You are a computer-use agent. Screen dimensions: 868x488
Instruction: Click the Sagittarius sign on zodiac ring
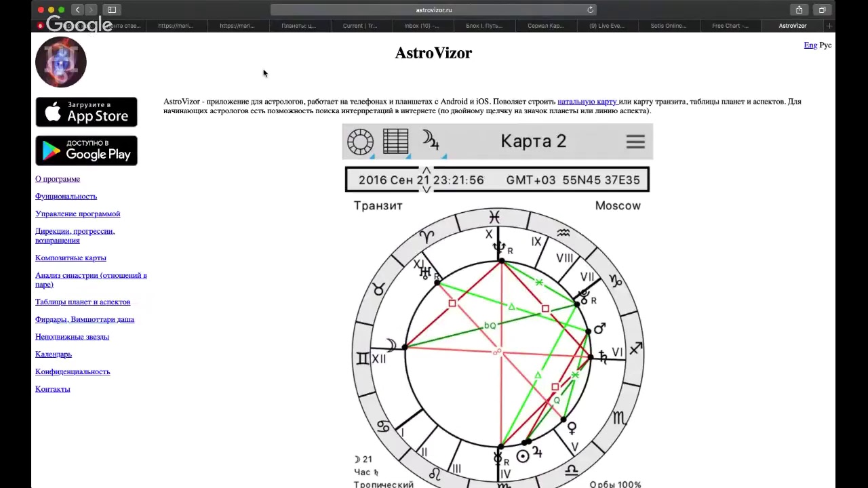tap(635, 349)
